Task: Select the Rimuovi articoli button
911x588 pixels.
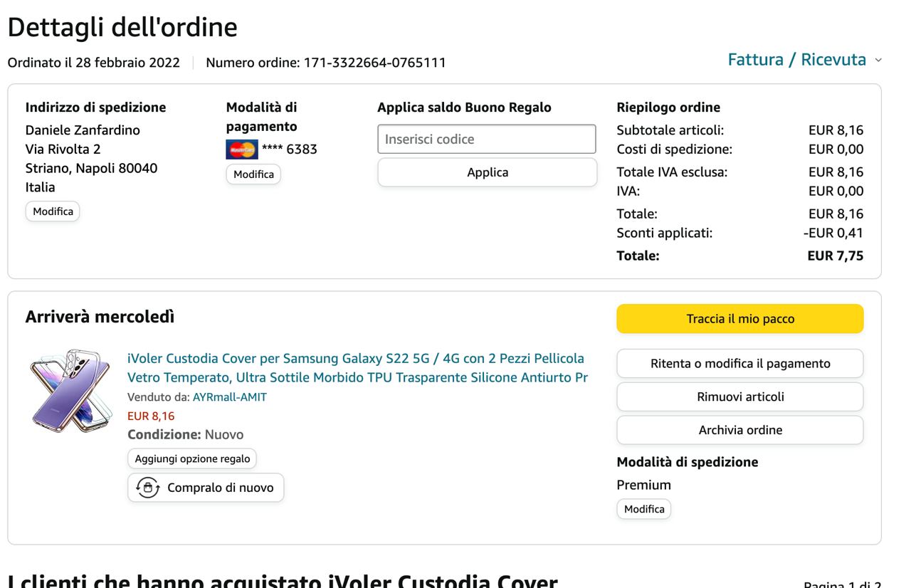Action: [x=739, y=397]
